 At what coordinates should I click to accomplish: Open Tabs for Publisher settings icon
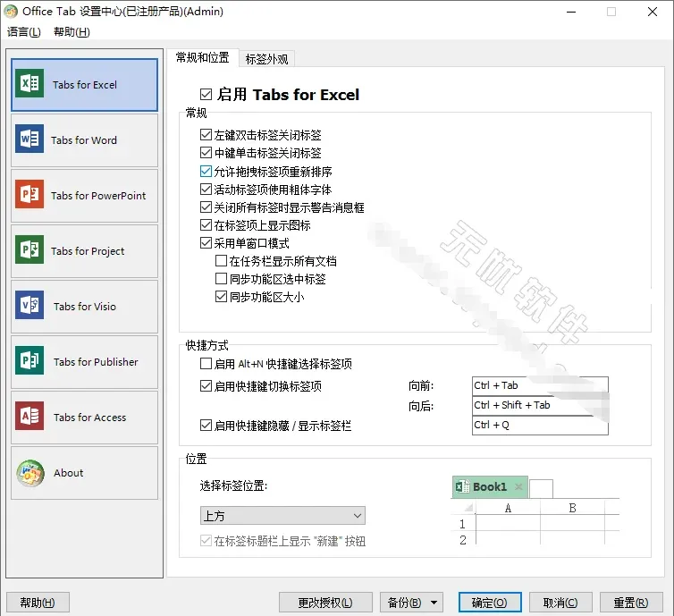coord(29,360)
